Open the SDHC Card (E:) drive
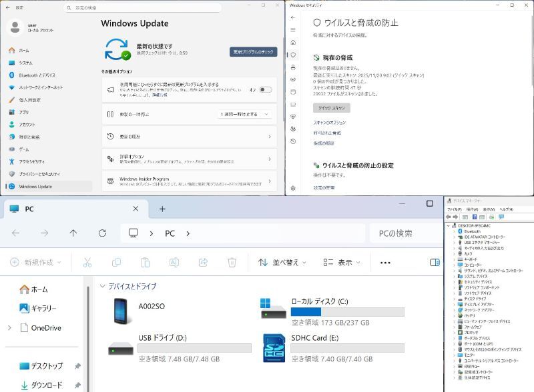This screenshot has height=392, width=534. 334,348
